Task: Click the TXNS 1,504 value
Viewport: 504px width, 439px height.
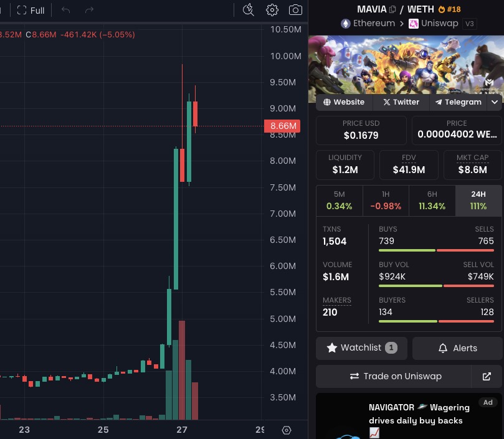Action: point(335,242)
